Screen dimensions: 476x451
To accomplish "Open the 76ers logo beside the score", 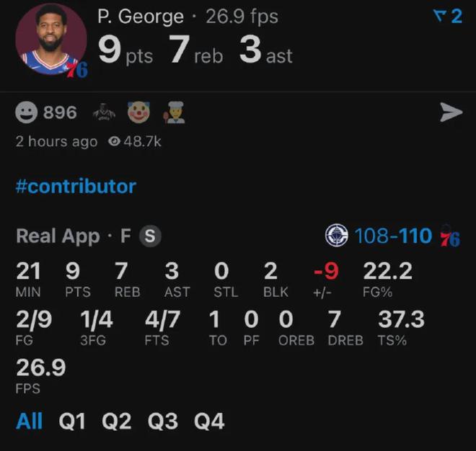I will coord(449,236).
